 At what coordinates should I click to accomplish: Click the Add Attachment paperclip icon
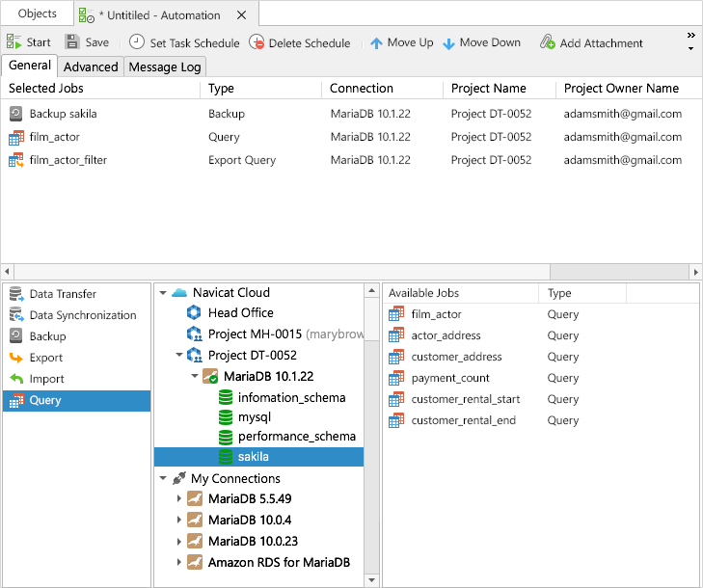click(x=547, y=42)
